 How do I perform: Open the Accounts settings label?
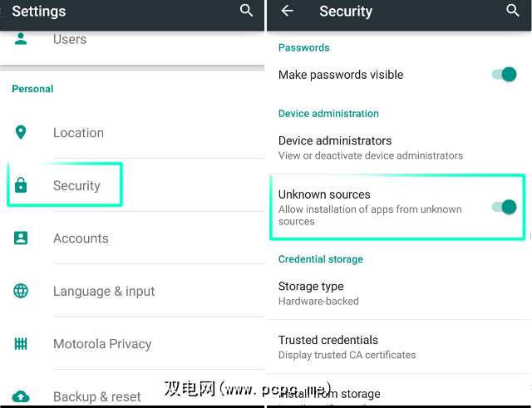pos(81,238)
